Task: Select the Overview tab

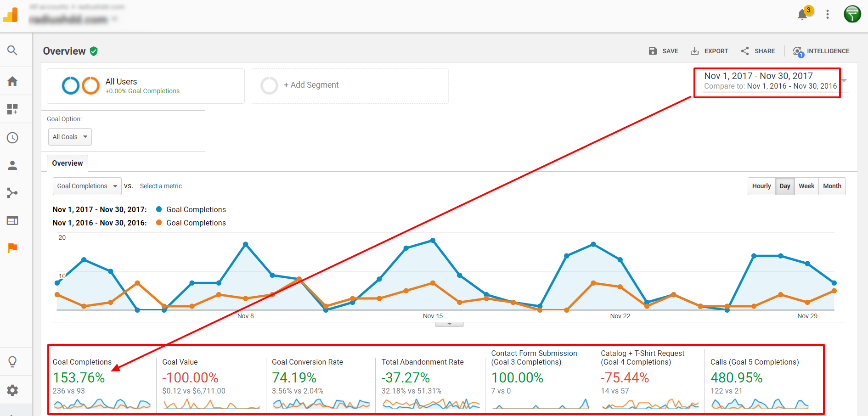Action: pyautogui.click(x=68, y=163)
